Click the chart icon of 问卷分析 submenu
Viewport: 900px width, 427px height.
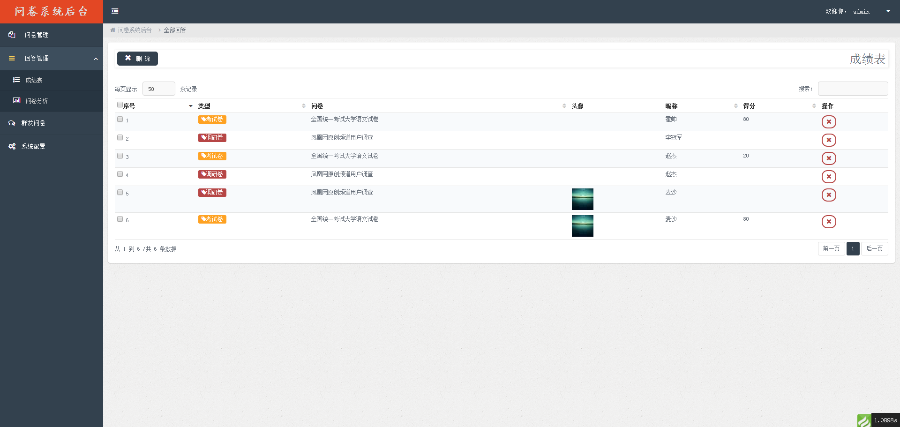coord(17,100)
